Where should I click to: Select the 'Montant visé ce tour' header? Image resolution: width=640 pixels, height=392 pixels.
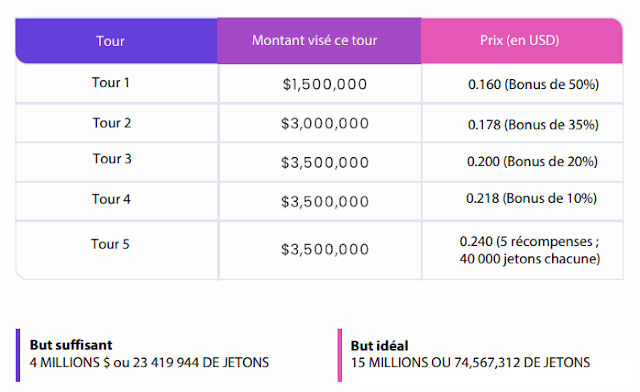[314, 40]
